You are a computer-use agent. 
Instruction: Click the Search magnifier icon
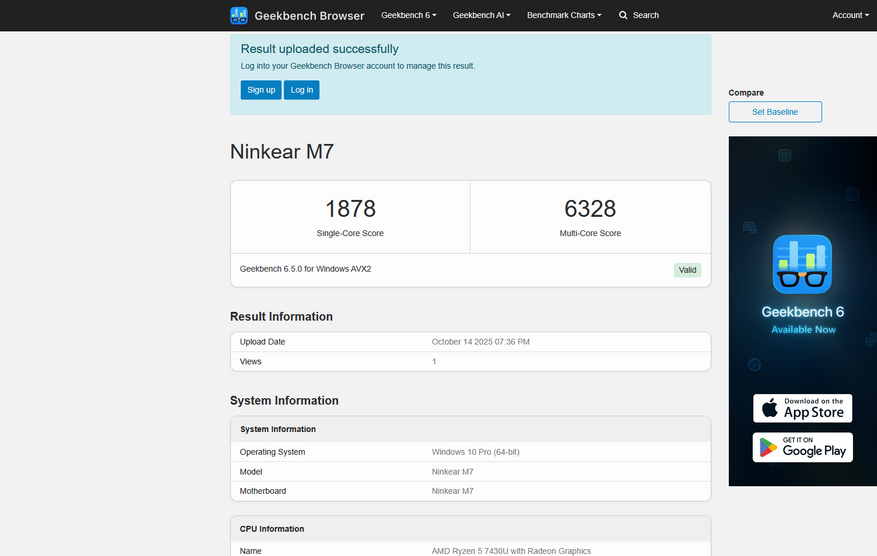click(x=623, y=15)
